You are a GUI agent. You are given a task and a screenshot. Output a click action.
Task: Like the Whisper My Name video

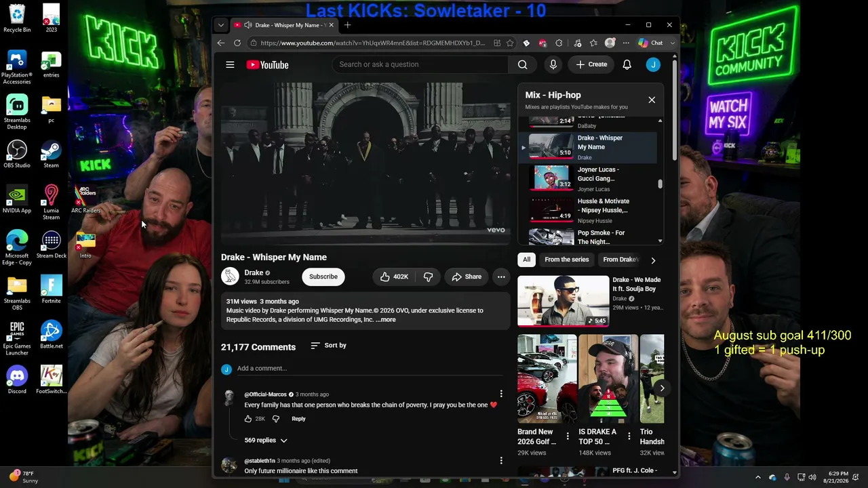(394, 277)
